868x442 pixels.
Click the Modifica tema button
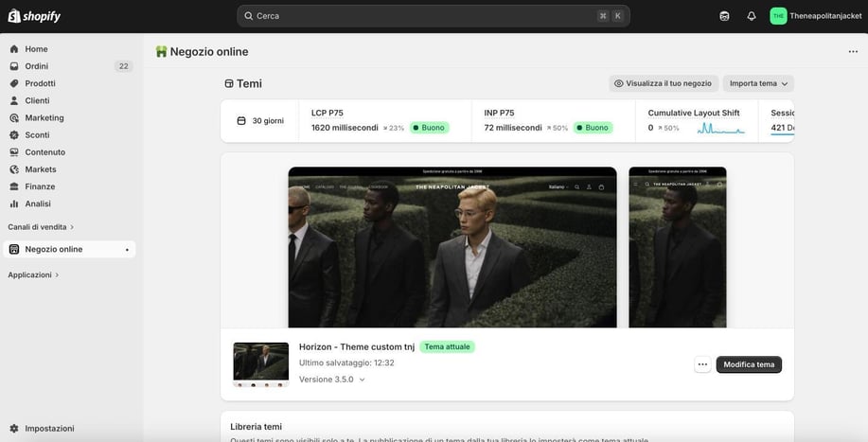[x=749, y=364]
